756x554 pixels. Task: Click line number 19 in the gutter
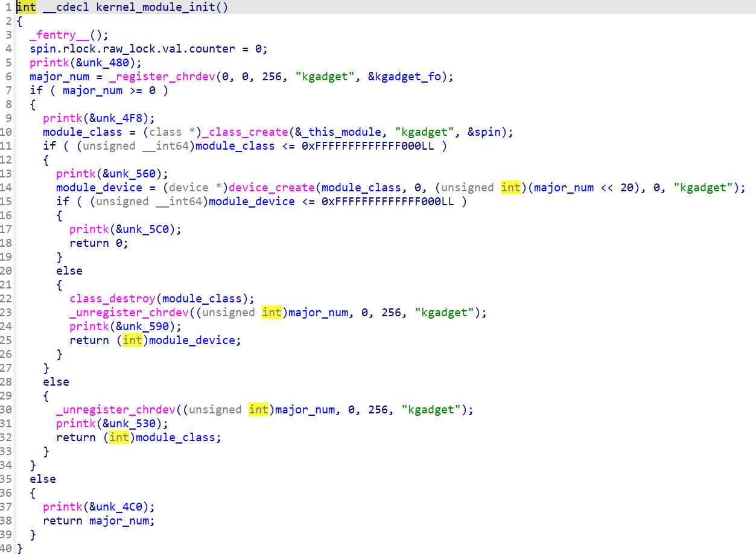(x=6, y=257)
